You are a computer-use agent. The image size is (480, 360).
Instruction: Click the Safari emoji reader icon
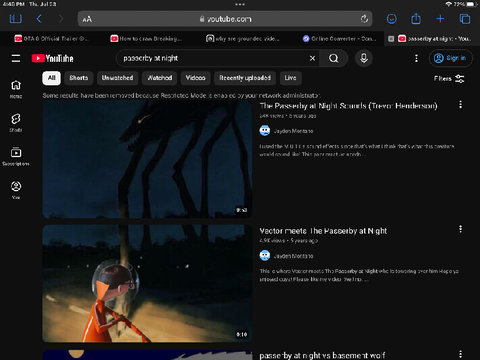point(391,19)
